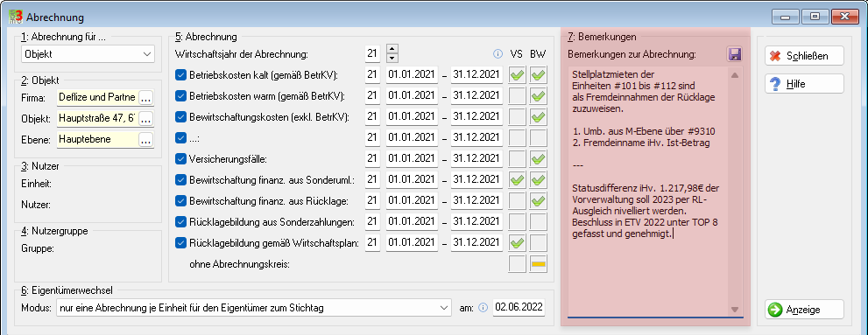The image size is (868, 335).
Task: Click start date of Betriebskosten kalt row
Action: [x=412, y=74]
